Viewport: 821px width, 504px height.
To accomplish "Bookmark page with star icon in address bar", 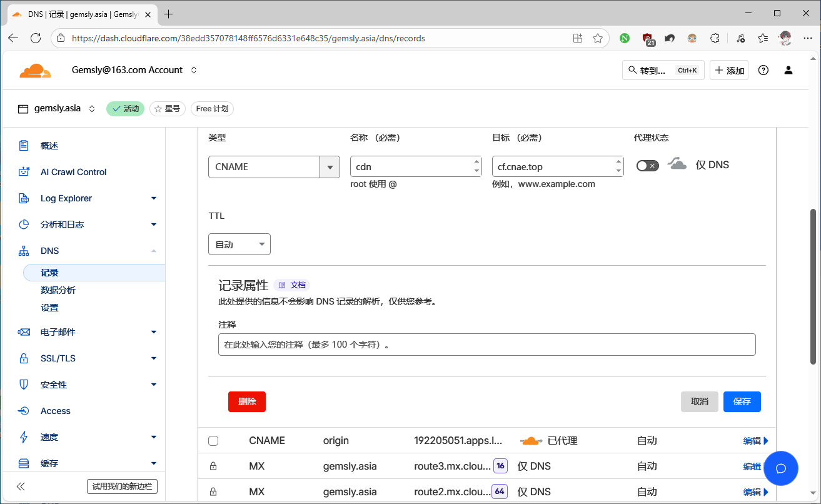I will (597, 38).
